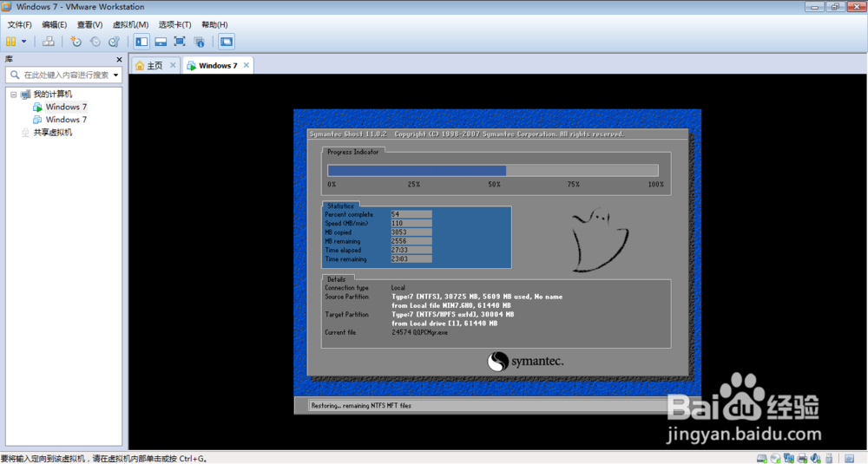Send Ctrl+Alt+Del to the virtual machine
Screen dimensions: 868x464
coord(49,42)
